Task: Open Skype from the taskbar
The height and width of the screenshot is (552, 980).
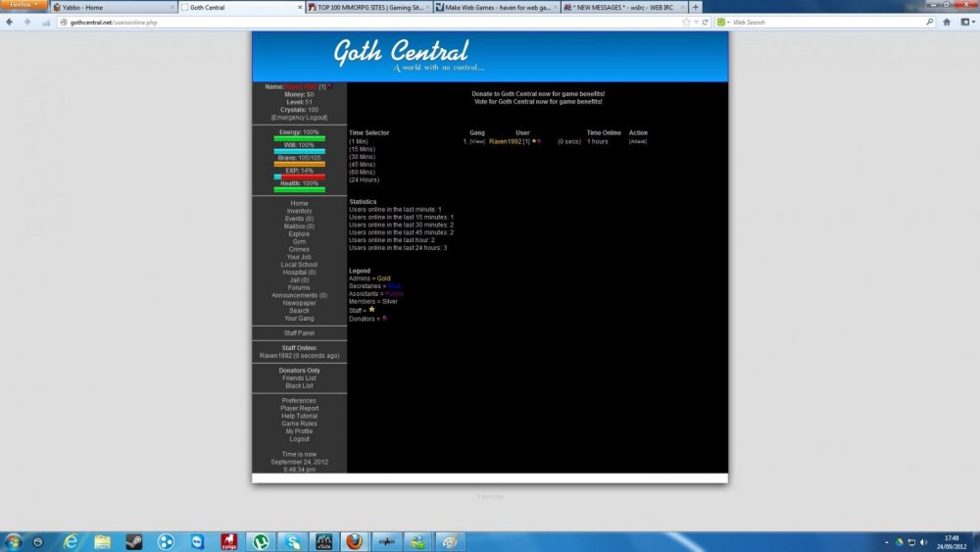Action: click(x=291, y=541)
